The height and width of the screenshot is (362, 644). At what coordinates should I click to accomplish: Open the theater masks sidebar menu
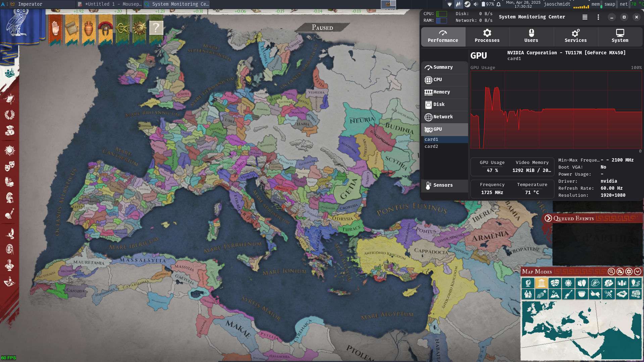pos(10,166)
